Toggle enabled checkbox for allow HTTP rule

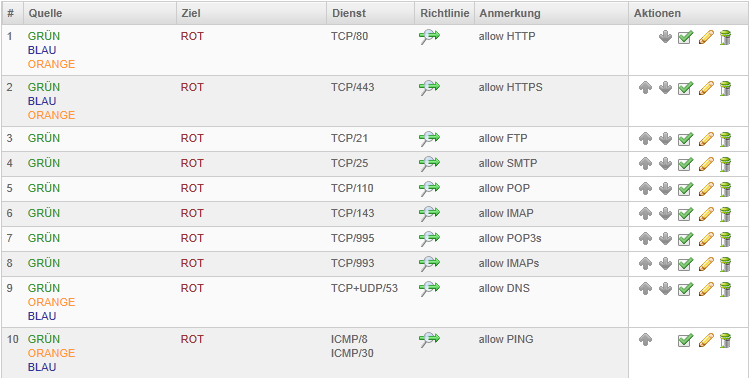[685, 37]
